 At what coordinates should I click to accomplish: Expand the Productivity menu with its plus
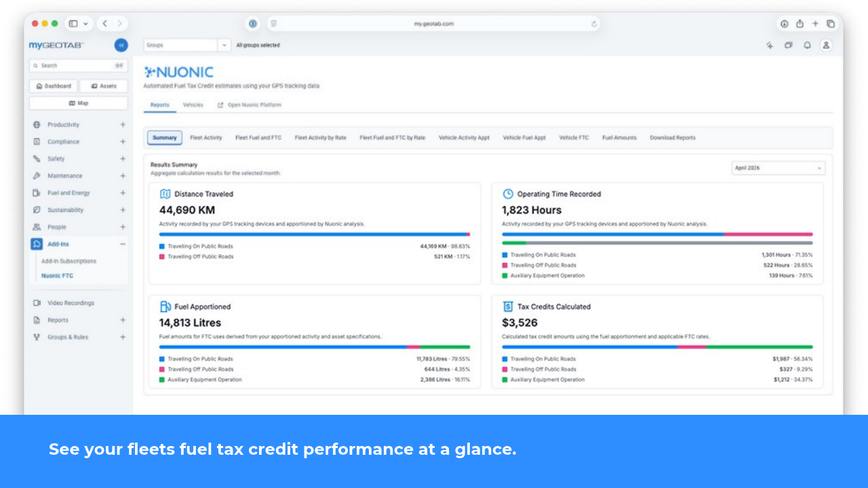tap(123, 125)
